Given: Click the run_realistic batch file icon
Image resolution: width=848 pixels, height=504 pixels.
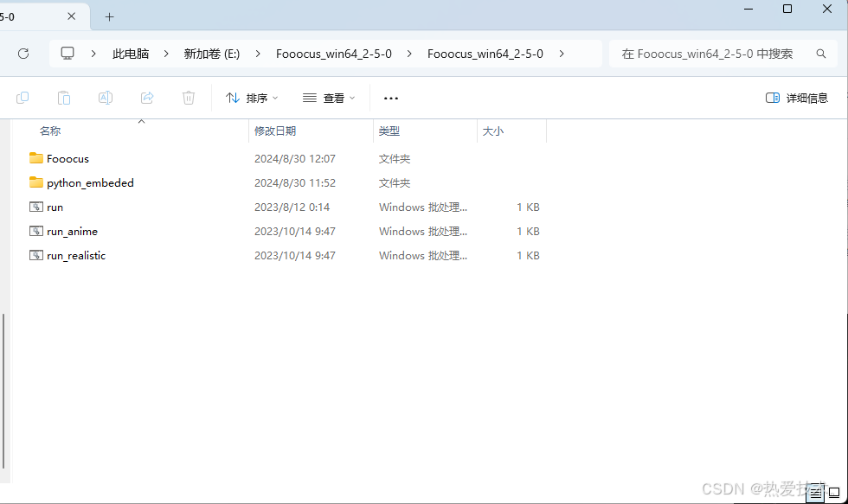Looking at the screenshot, I should 36,256.
